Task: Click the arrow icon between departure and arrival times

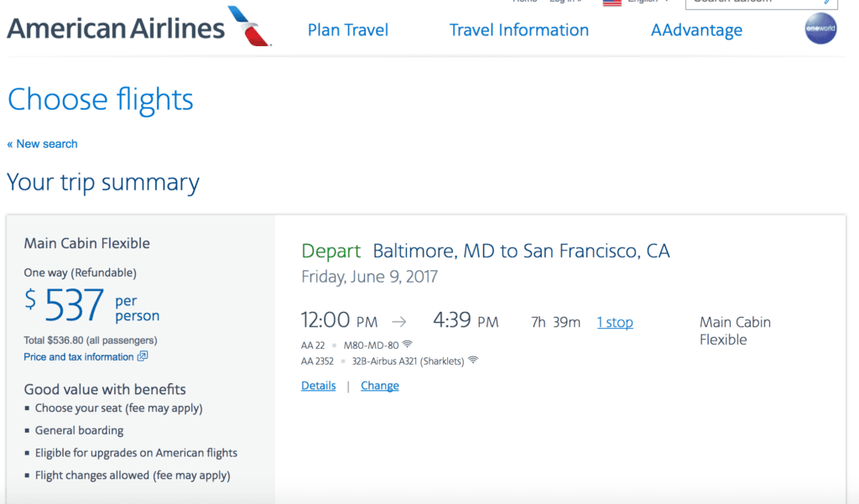Action: click(398, 320)
